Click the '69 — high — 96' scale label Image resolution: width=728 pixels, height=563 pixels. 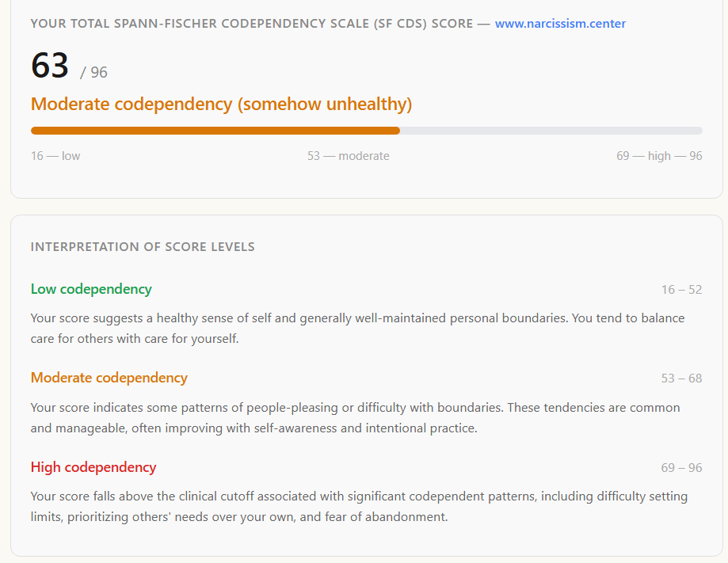(659, 156)
